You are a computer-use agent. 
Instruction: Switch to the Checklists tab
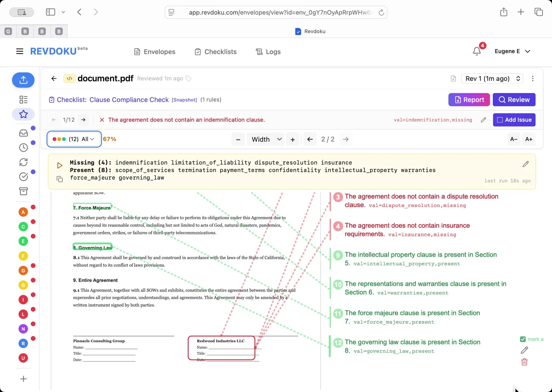[215, 52]
